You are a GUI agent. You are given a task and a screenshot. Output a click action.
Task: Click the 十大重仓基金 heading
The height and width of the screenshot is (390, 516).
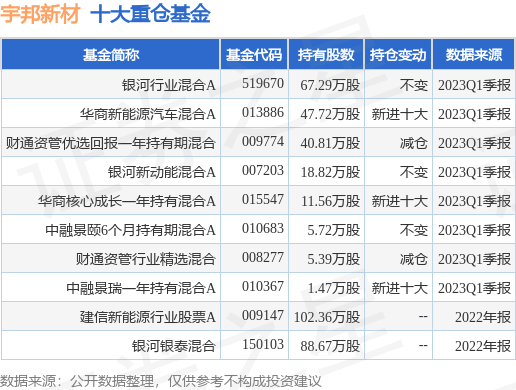(150, 14)
